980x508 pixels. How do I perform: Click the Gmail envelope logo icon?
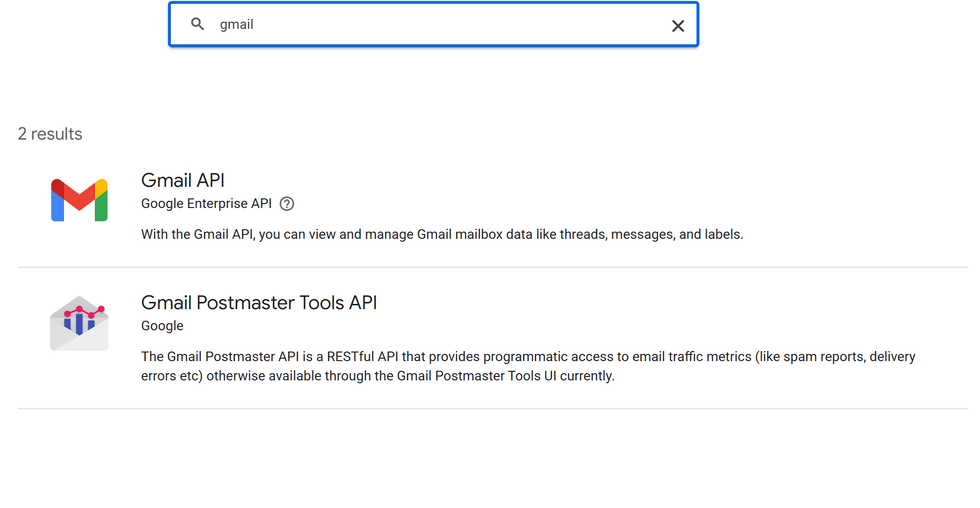point(79,200)
